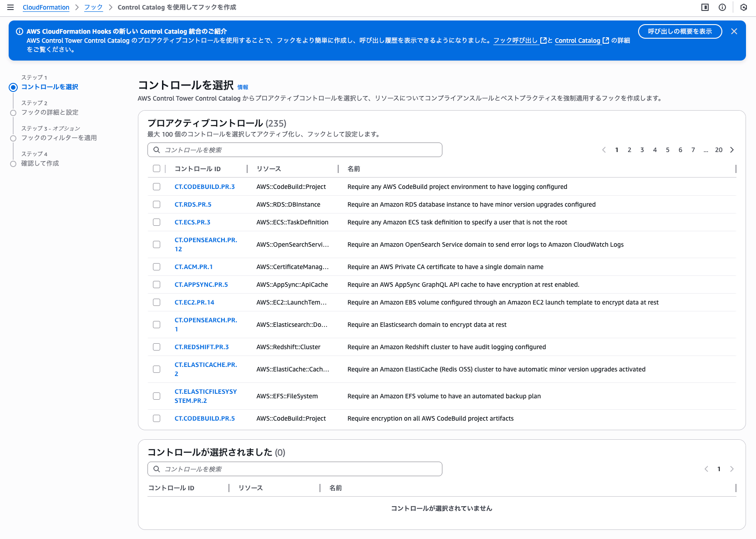
Task: Open フック呼び出し external link in banner
Action: tap(520, 41)
